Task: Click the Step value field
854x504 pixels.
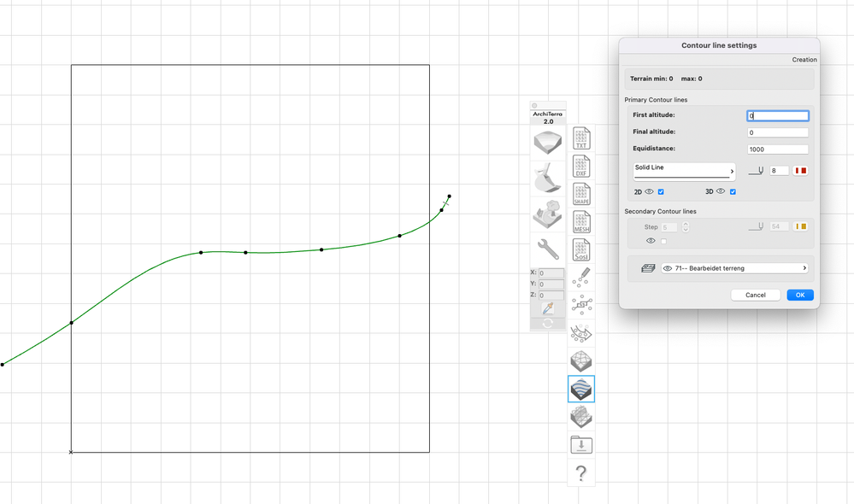Action: click(x=669, y=227)
